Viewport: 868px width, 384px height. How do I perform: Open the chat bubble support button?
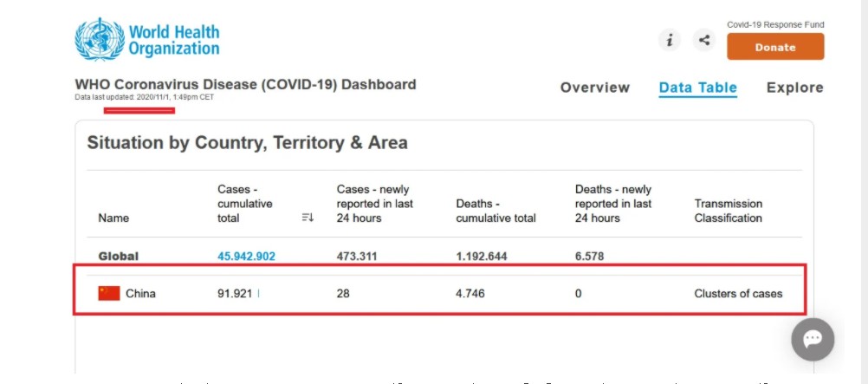[813, 339]
